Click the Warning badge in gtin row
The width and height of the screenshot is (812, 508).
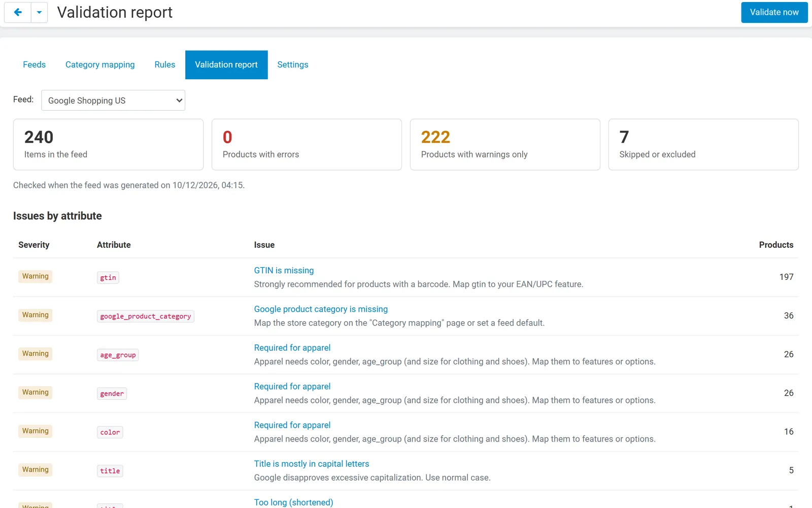coord(36,276)
